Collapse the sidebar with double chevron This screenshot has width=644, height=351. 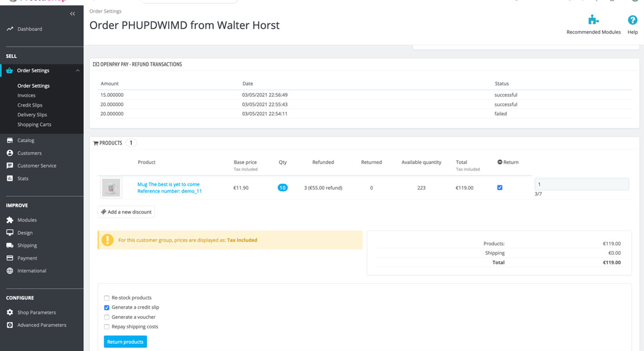(73, 14)
